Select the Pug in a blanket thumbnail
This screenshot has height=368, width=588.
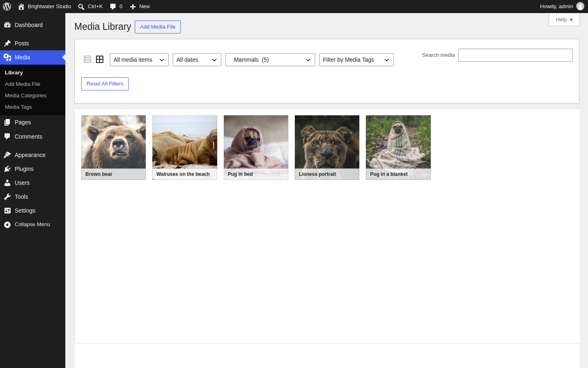click(x=398, y=148)
